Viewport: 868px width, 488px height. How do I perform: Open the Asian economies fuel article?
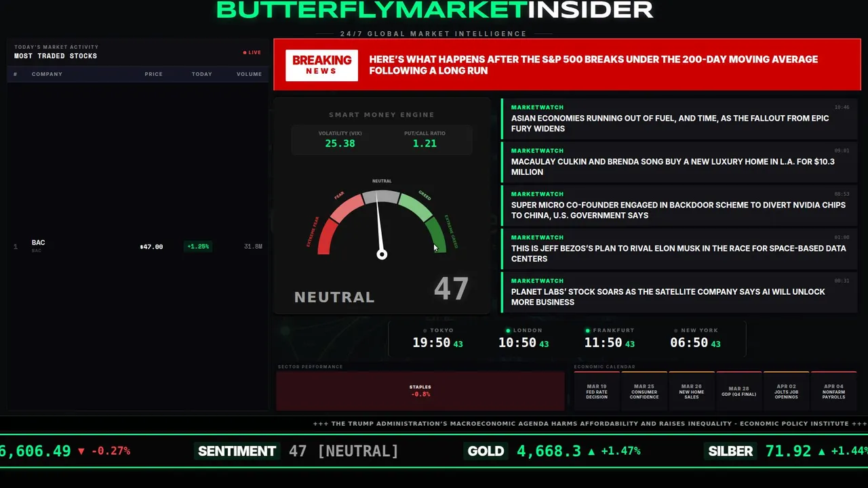[678, 119]
